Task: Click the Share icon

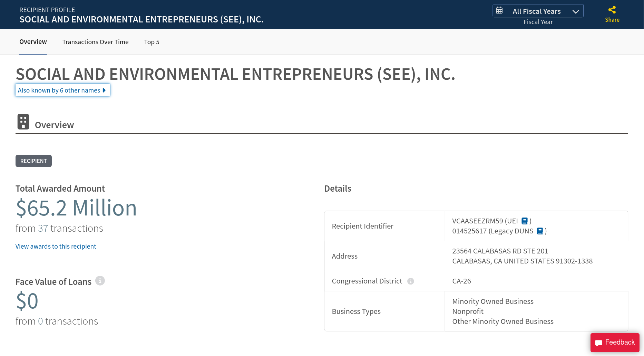Action: 612,10
